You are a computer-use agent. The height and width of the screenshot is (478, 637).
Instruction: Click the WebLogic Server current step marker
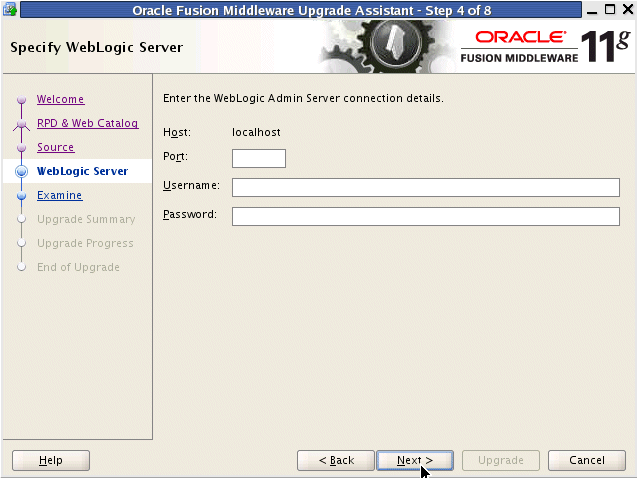tap(22, 171)
